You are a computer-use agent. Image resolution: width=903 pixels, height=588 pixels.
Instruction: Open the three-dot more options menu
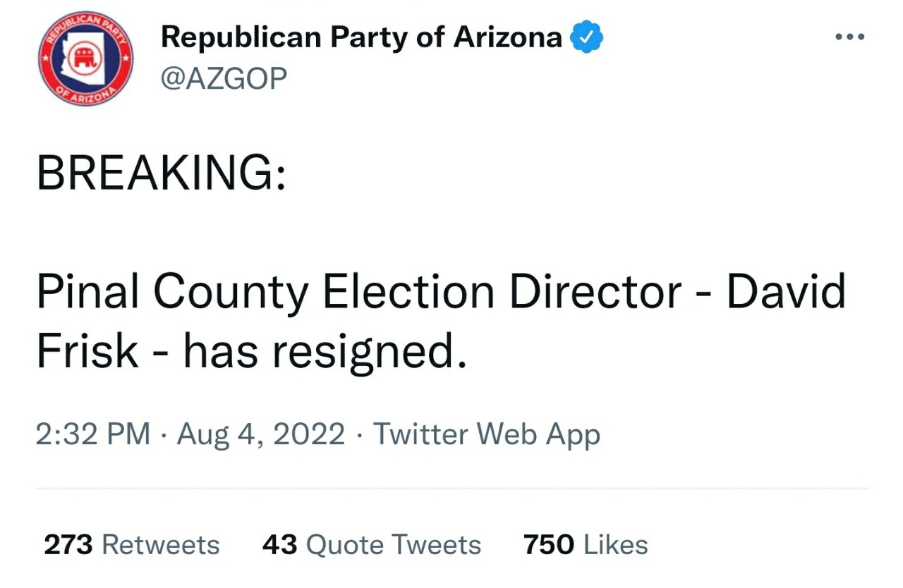tap(849, 37)
